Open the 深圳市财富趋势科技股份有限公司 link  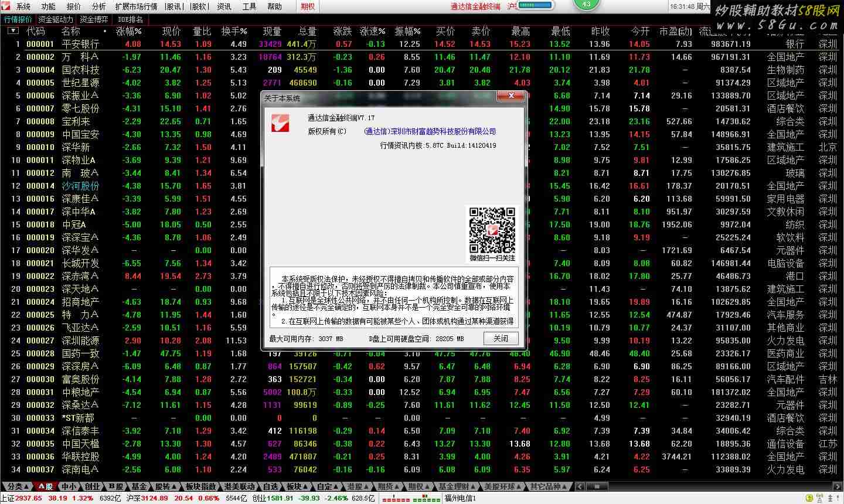coord(430,131)
